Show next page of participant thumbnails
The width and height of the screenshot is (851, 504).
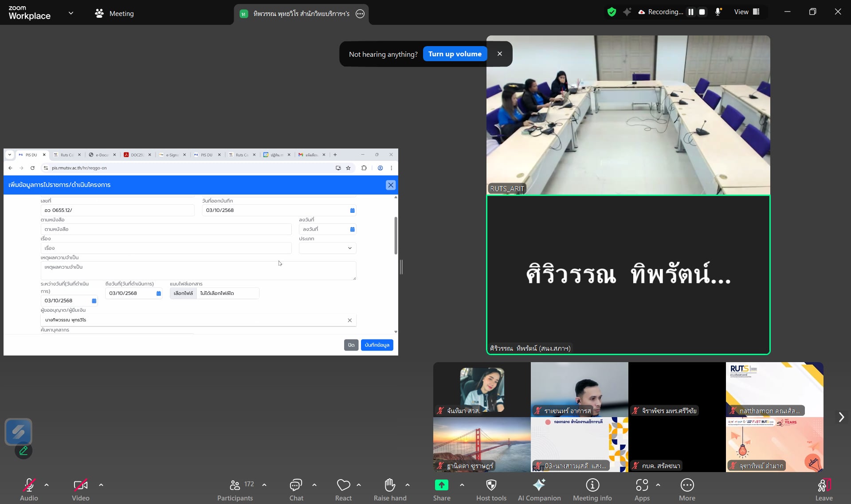pyautogui.click(x=841, y=417)
